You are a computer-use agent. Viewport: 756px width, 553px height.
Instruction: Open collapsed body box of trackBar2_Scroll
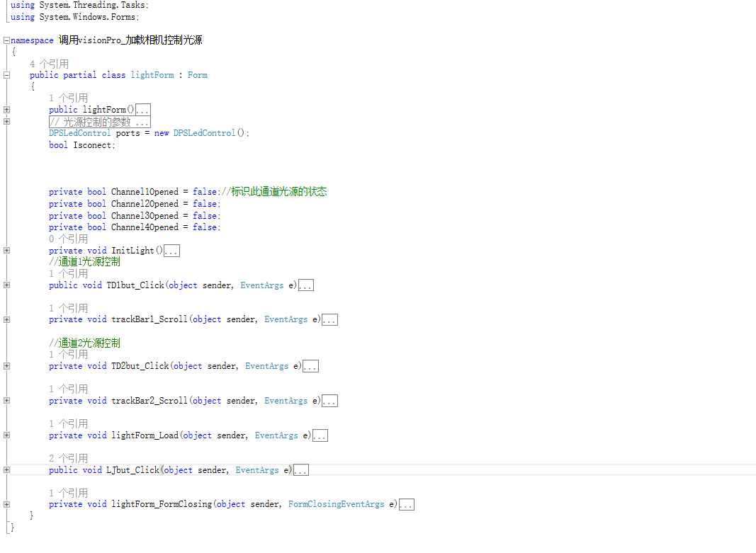tap(329, 401)
